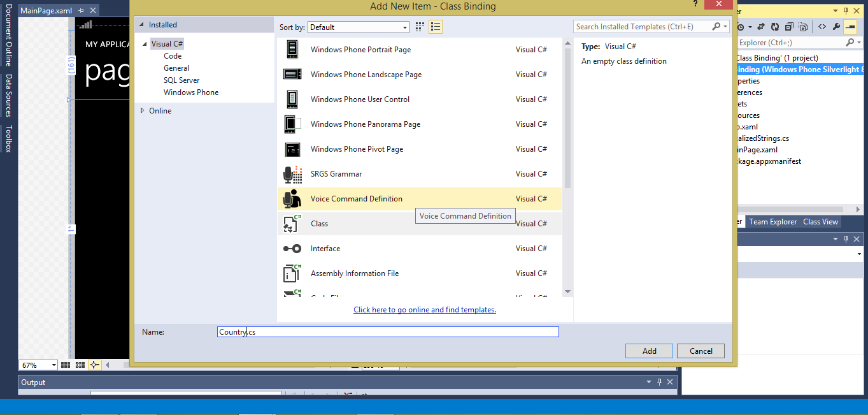Pick the Windows Phone User Control template icon

point(292,99)
